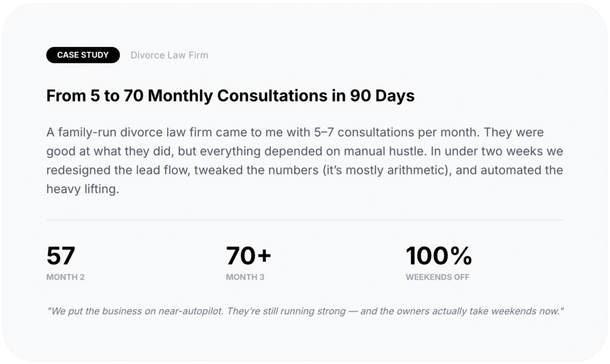Click the MONTH 2 caption
Image resolution: width=610 pixels, height=364 pixels.
pyautogui.click(x=66, y=277)
